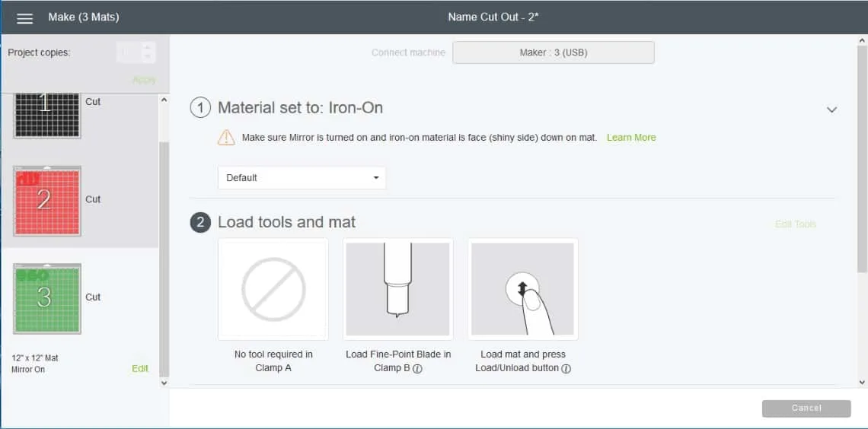
Task: Click the Connect machine label
Action: pyautogui.click(x=409, y=52)
